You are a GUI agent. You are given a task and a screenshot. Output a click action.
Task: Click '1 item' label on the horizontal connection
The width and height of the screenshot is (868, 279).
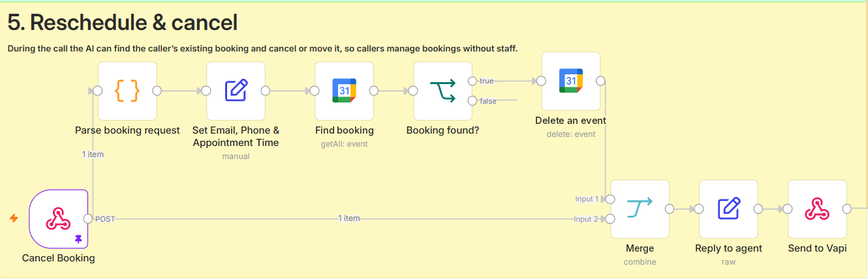tap(349, 218)
